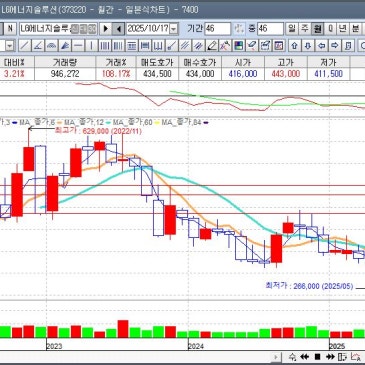
Task: Toggle the weekly 주 period button
Action: tap(304, 29)
